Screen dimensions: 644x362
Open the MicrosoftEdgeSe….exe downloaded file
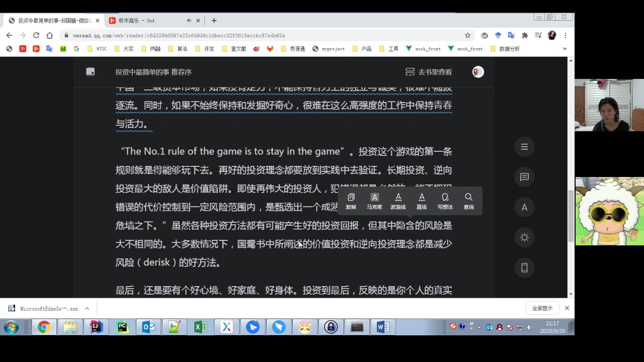click(x=43, y=308)
